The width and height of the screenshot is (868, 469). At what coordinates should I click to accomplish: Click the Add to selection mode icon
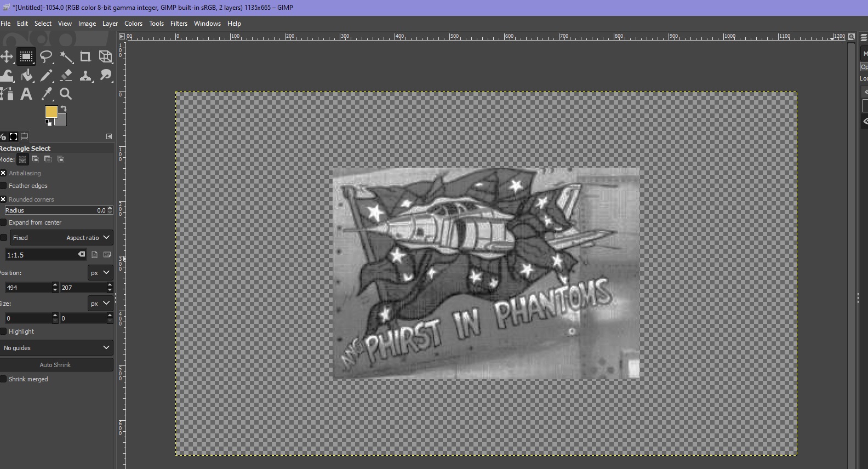point(35,159)
